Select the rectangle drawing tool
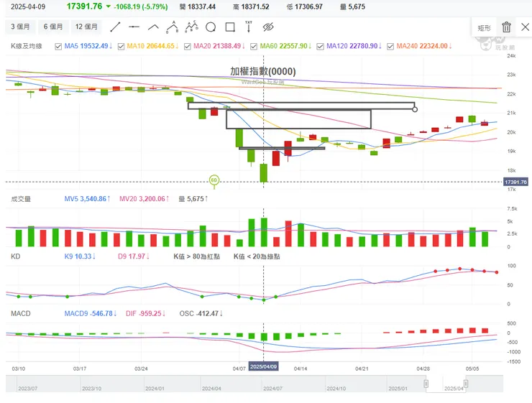Image resolution: width=532 pixels, height=403 pixels. click(x=230, y=27)
